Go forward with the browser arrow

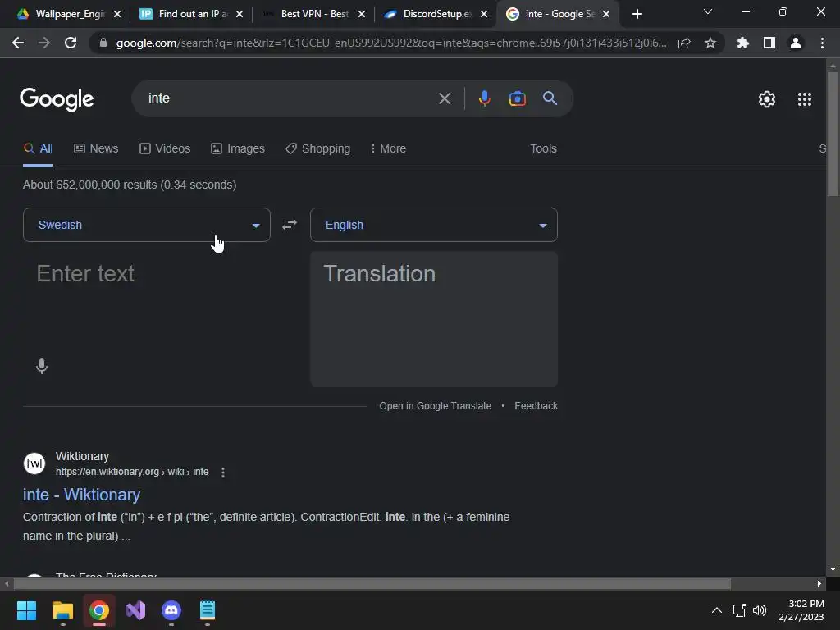click(44, 43)
